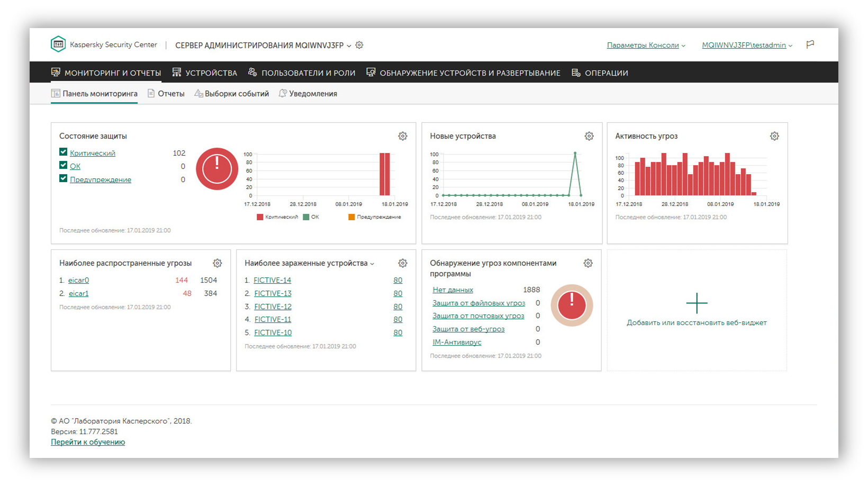Switch to the Уведомления tab

pos(308,94)
